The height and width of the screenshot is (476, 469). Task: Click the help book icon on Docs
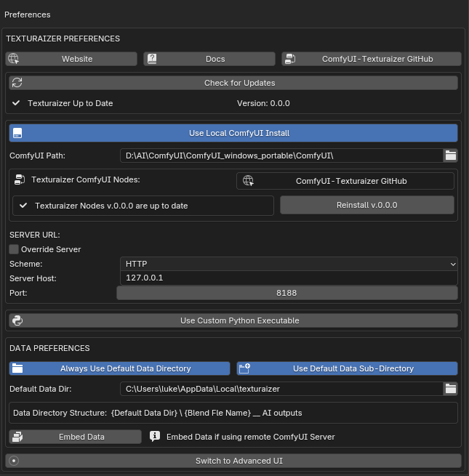tap(152, 59)
